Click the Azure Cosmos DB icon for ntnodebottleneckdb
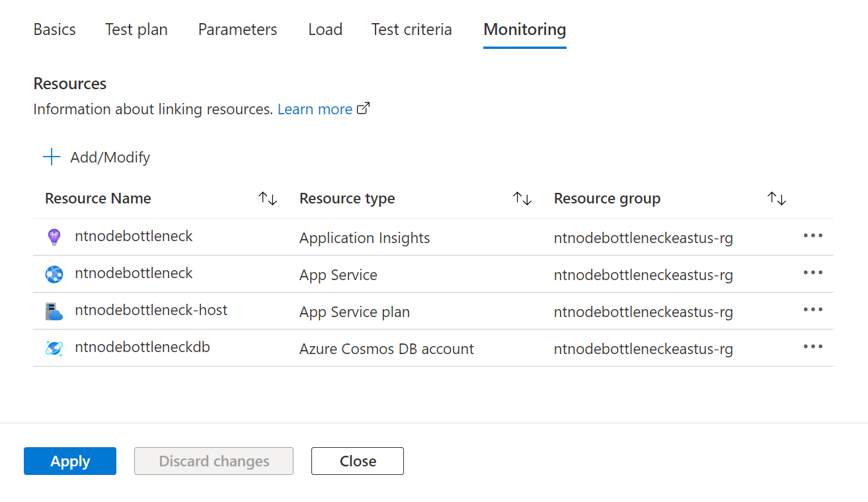Screen dimensions: 868x502 [x=54, y=347]
